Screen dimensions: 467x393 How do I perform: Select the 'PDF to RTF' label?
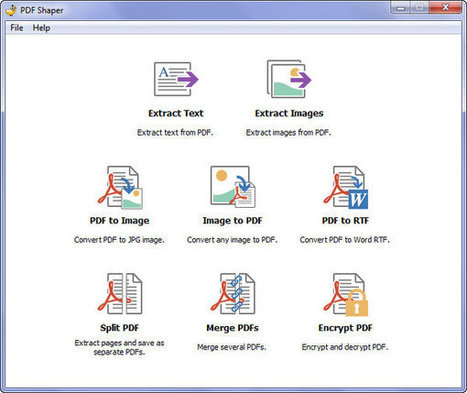(345, 221)
